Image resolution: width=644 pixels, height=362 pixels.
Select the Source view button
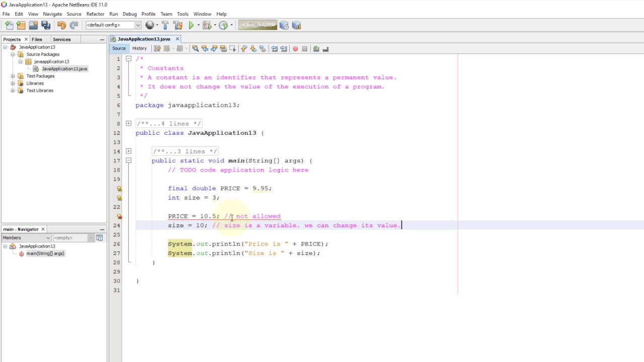119,48
